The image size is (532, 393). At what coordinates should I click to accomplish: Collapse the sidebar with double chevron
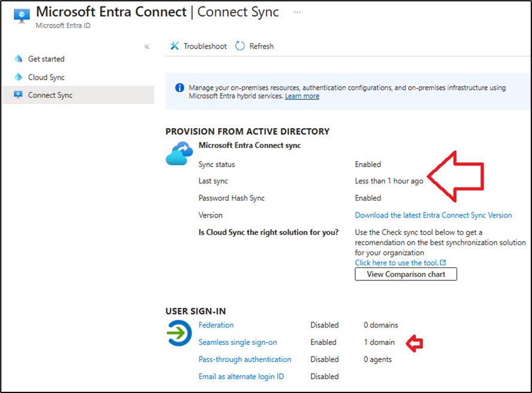[x=147, y=47]
